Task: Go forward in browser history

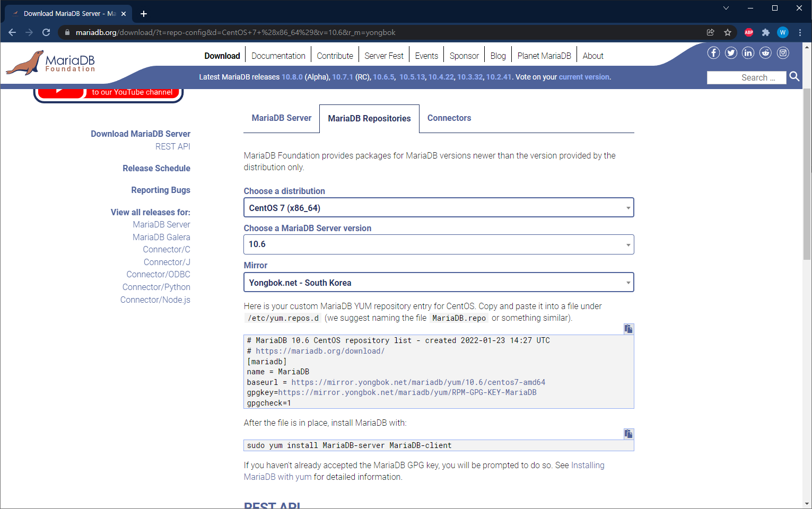Action: (29, 32)
